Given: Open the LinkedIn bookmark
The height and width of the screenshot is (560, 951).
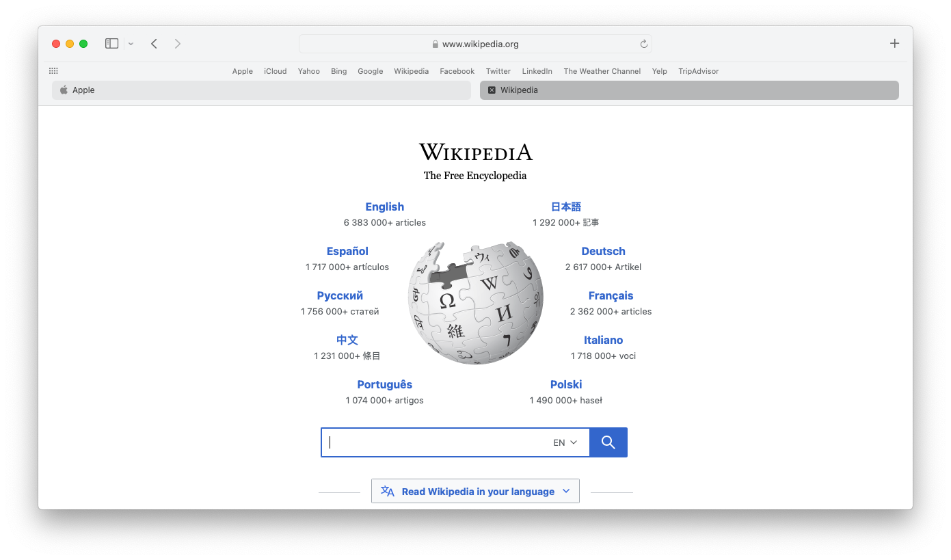Looking at the screenshot, I should [x=537, y=71].
